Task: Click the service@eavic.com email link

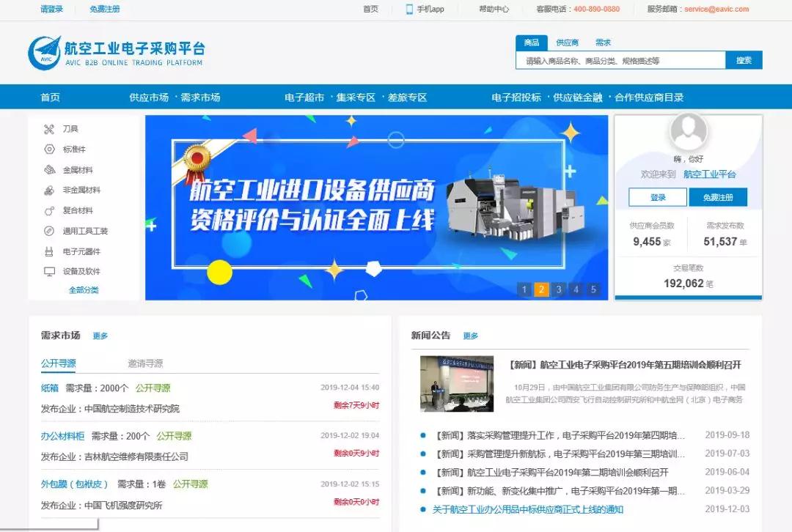Action: 716,9
